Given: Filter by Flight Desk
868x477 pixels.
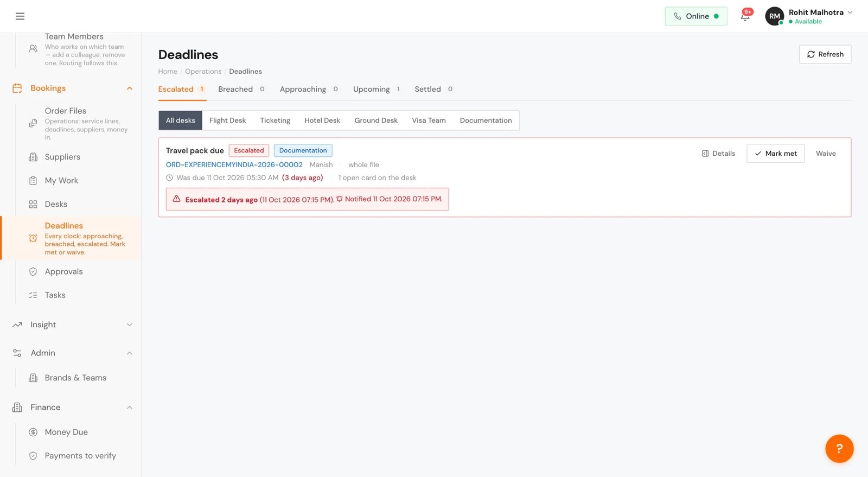Looking at the screenshot, I should point(227,120).
